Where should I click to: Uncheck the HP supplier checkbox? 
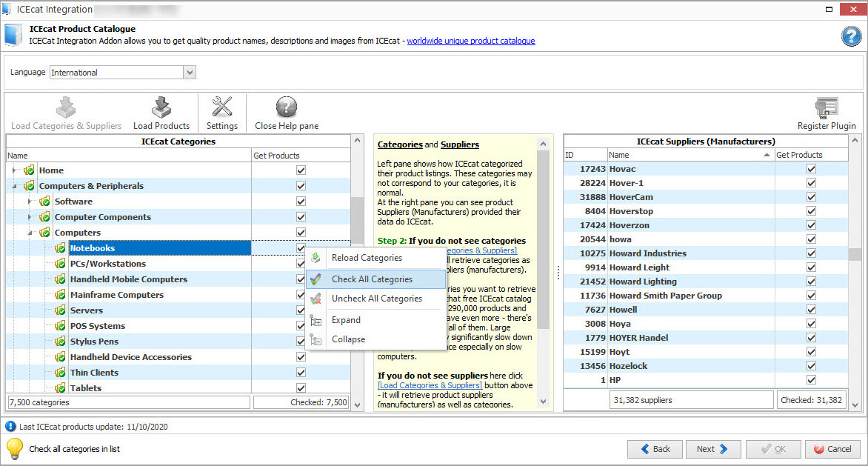click(811, 379)
